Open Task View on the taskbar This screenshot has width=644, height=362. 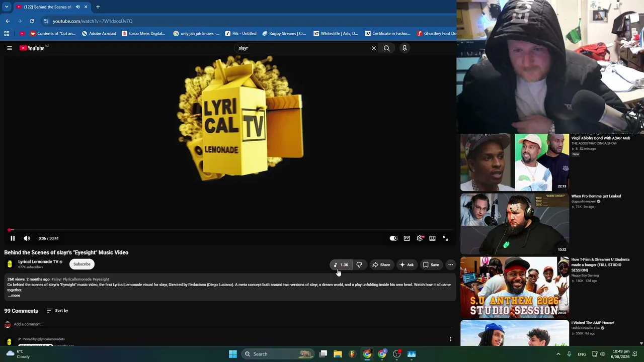point(324,354)
